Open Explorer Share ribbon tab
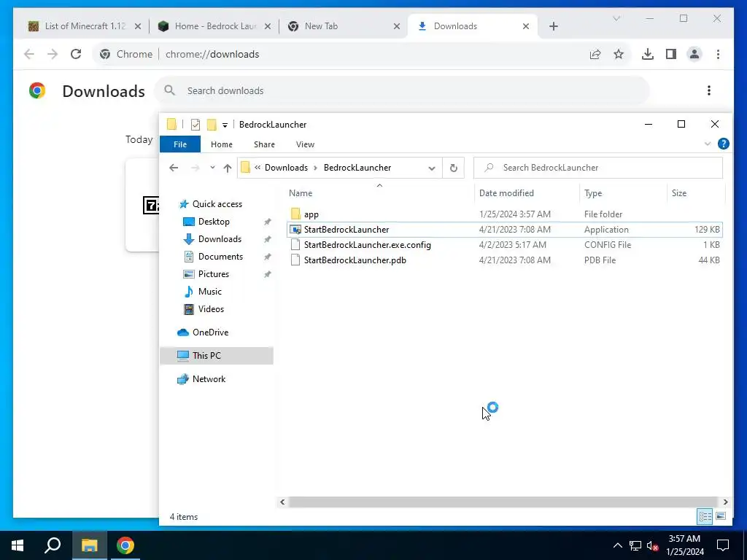This screenshot has width=747, height=560. click(264, 144)
